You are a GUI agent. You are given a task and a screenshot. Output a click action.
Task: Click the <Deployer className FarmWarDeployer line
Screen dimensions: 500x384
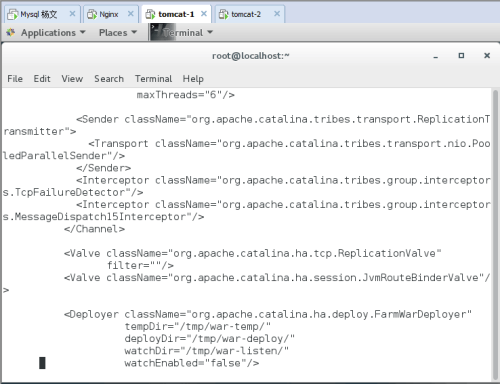[268, 314]
